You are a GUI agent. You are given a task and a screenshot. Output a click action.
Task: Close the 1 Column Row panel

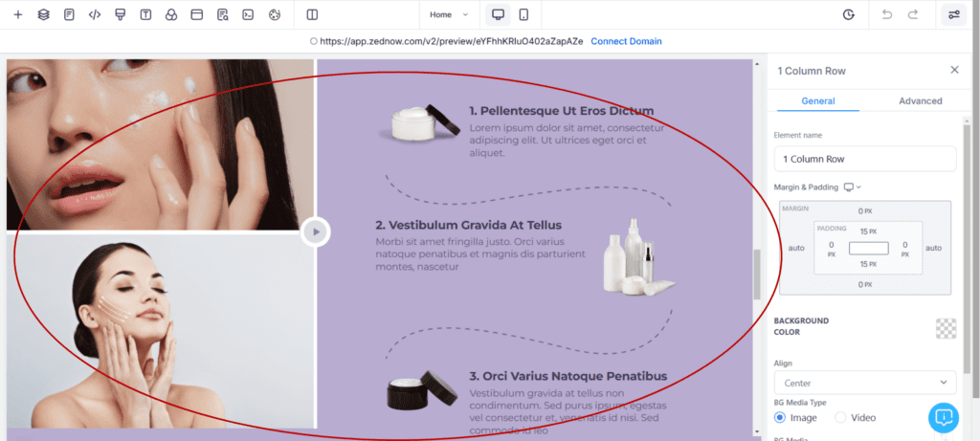954,70
